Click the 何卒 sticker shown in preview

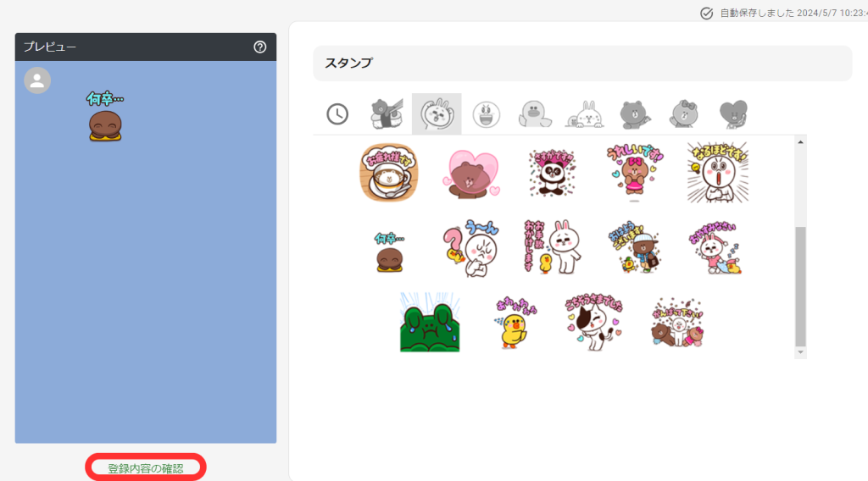(105, 117)
